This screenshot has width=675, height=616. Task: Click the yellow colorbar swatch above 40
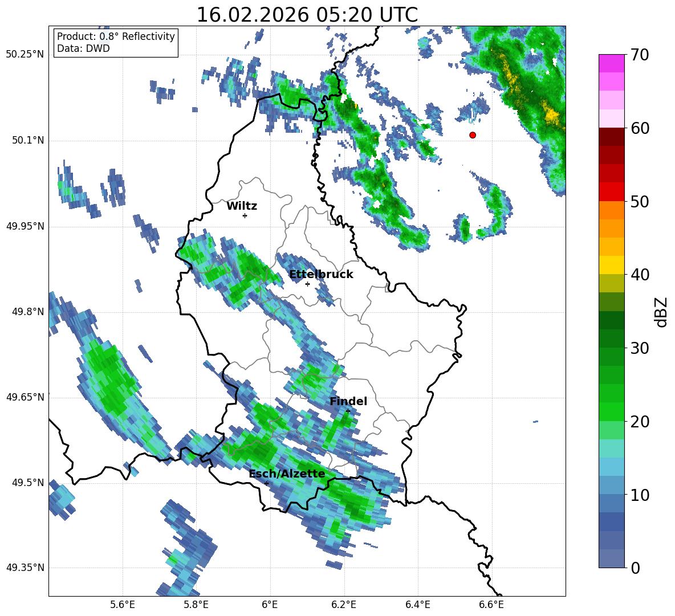(611, 266)
